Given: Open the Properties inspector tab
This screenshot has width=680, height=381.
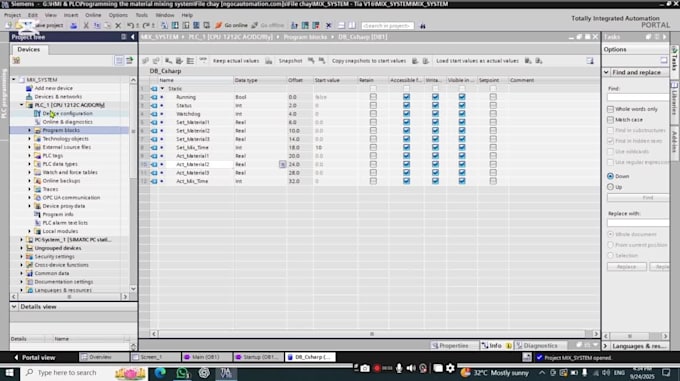Looking at the screenshot, I should 451,345.
